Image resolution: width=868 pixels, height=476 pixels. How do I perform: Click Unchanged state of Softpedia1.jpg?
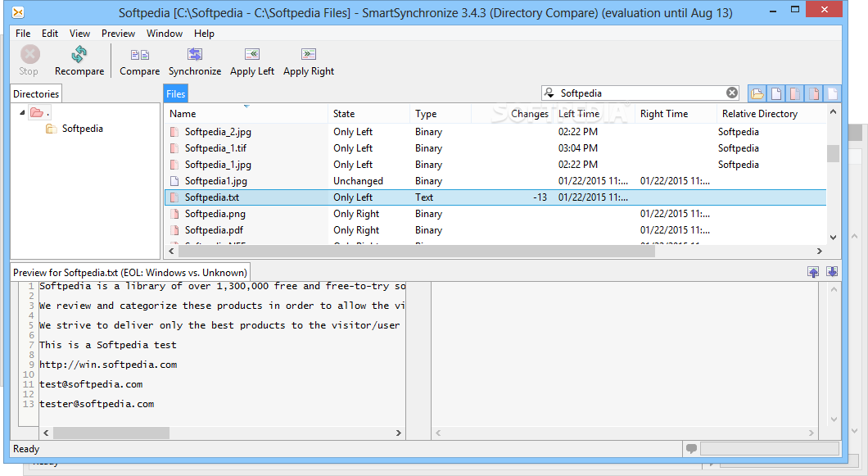pos(358,180)
